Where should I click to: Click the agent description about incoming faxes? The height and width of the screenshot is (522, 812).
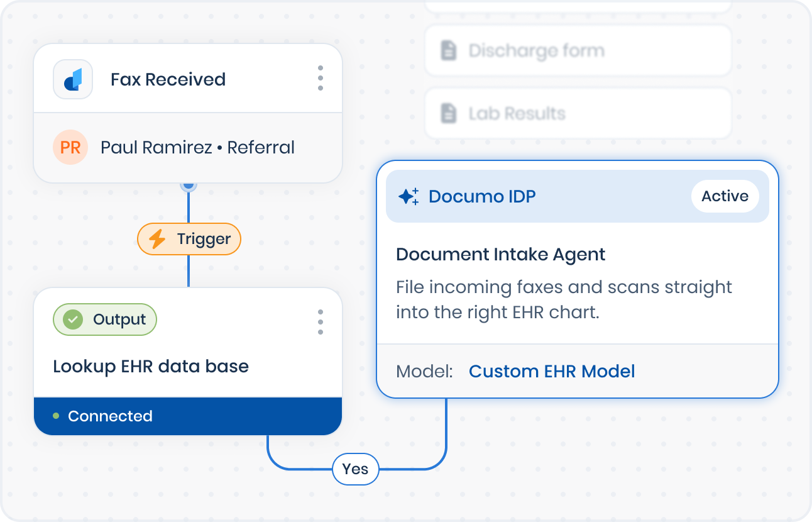pos(564,299)
